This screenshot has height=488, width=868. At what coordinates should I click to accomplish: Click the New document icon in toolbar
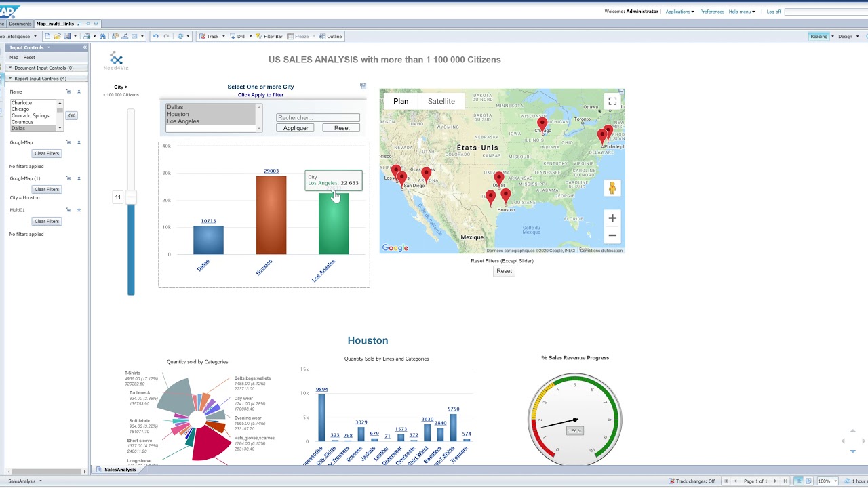tap(47, 36)
